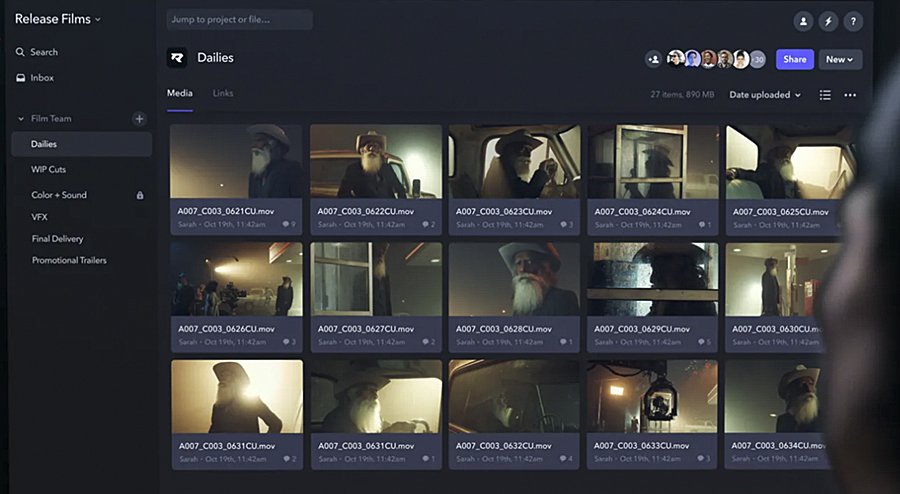Open thumbnail of A007_C003_0621CU.mov
The width and height of the screenshot is (900, 494).
coord(236,161)
